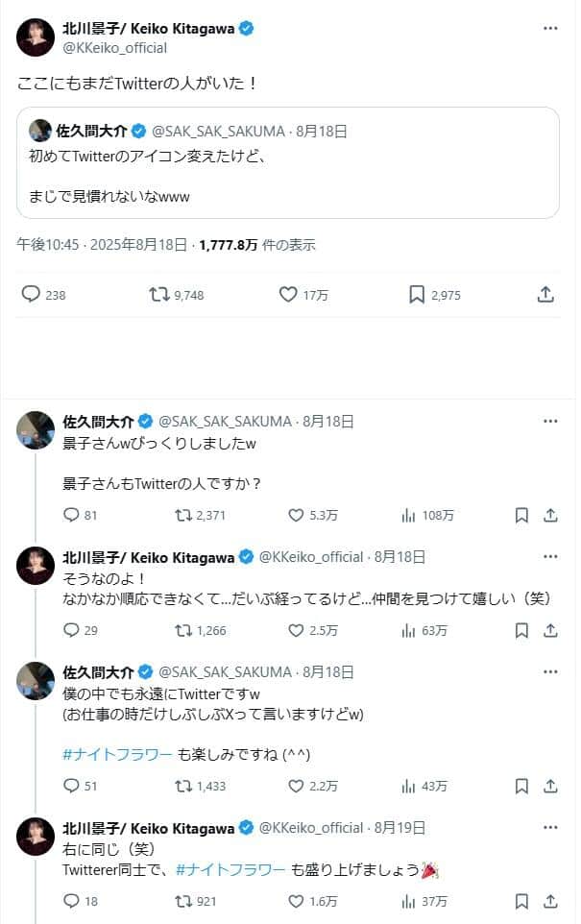The width and height of the screenshot is (581, 924).
Task: Open Keiko Kitagawa's profile picture at top
Action: pyautogui.click(x=36, y=36)
